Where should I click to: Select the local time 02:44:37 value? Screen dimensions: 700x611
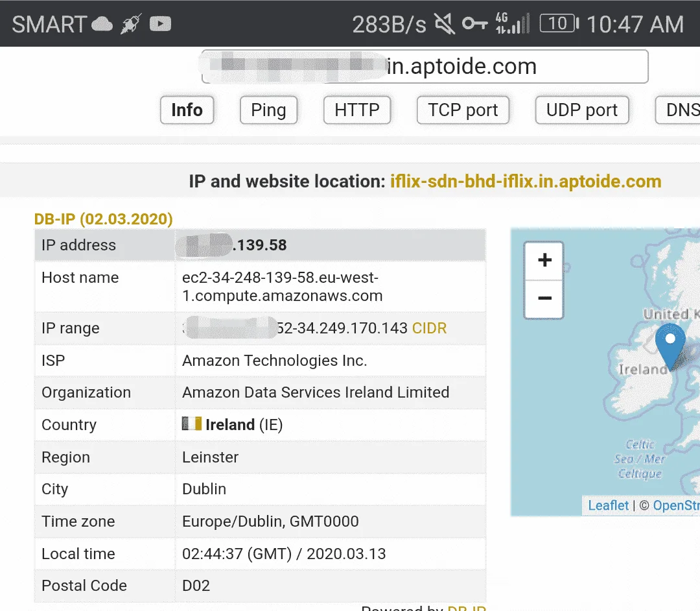pyautogui.click(x=284, y=554)
